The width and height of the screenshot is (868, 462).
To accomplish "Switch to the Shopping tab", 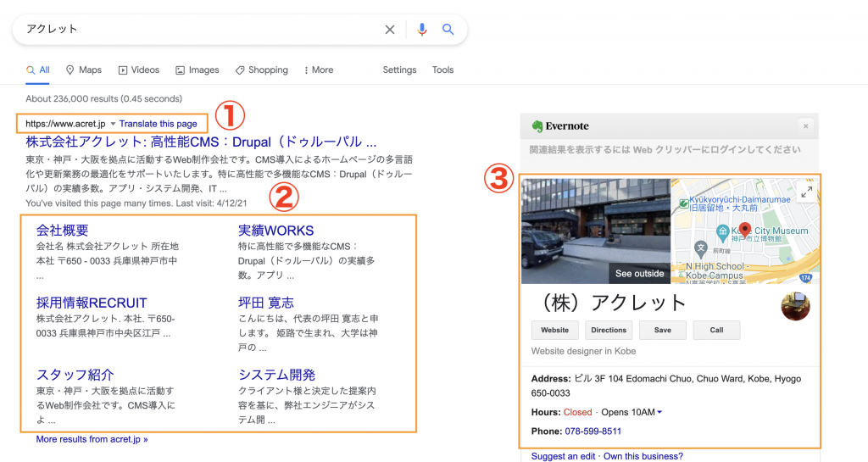I will point(261,70).
